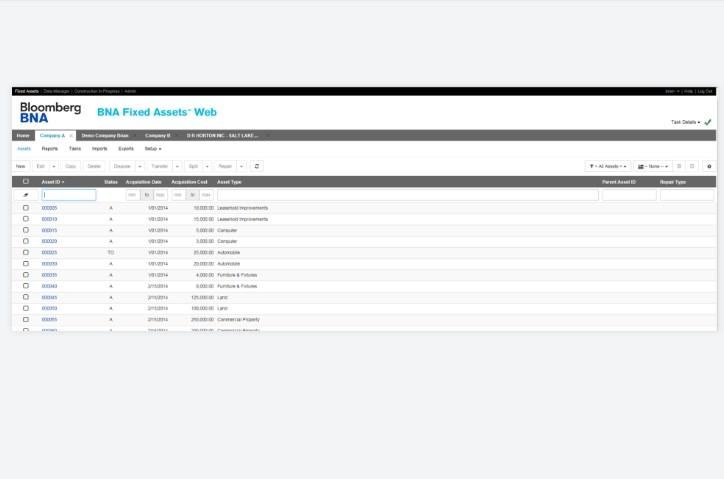Open the Imports submenu item
This screenshot has width=724, height=479.
[100, 149]
